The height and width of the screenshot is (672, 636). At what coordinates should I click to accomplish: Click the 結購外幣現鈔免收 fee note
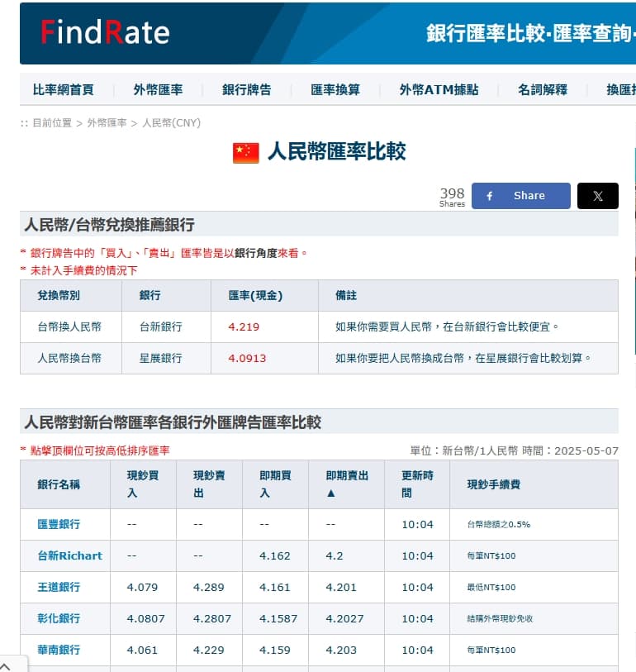click(500, 618)
